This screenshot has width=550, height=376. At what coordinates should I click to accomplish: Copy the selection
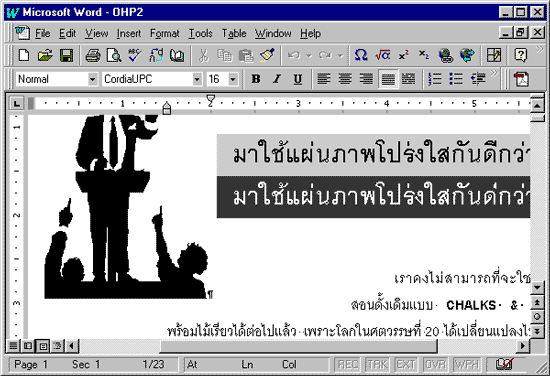[224, 55]
